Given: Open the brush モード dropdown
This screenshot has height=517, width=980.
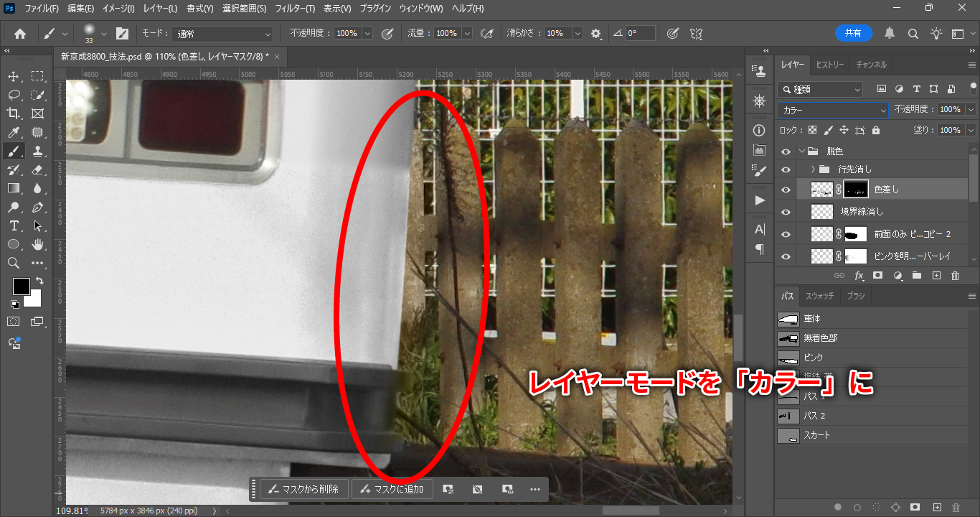Looking at the screenshot, I should (222, 34).
